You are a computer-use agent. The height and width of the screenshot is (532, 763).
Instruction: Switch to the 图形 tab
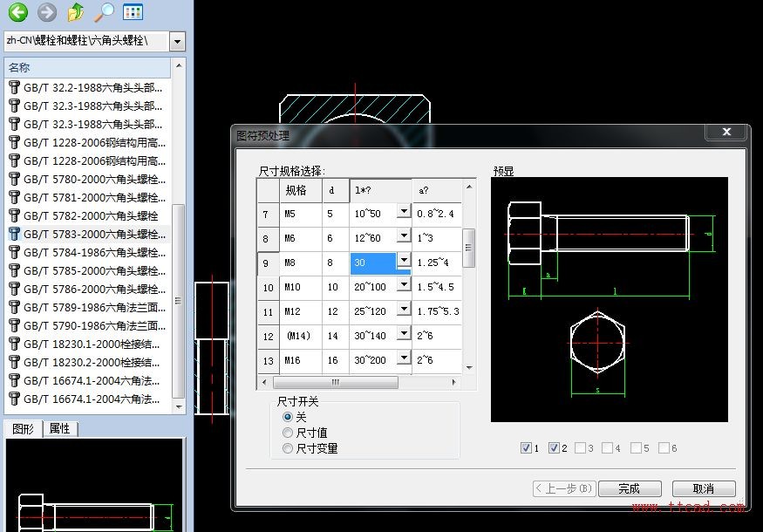click(x=24, y=428)
